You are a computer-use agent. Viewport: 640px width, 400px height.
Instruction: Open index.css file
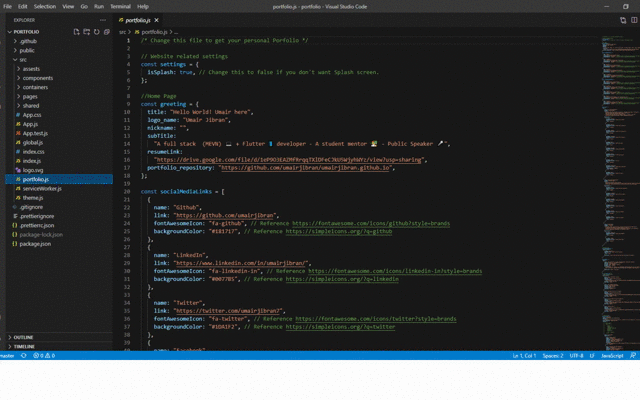coord(33,152)
